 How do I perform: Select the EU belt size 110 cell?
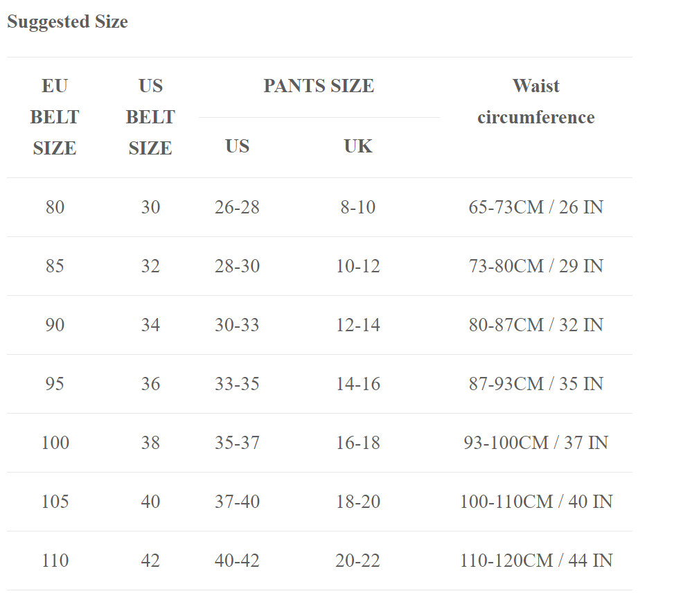pos(55,561)
